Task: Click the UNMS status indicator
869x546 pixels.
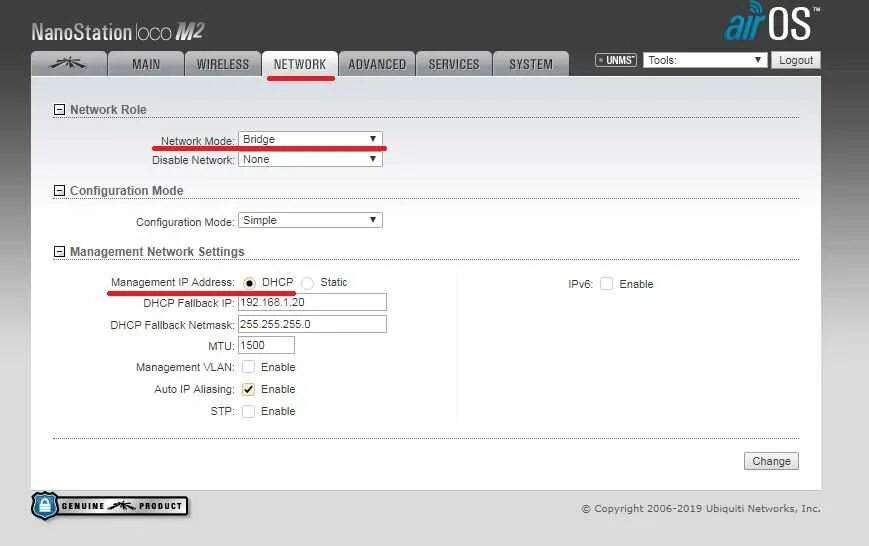Action: (x=616, y=60)
